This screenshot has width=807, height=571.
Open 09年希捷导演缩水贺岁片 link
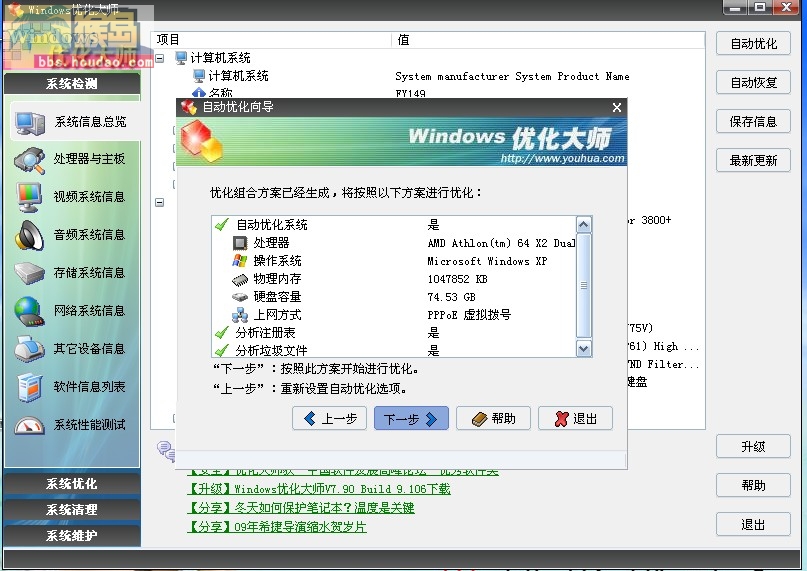(277, 527)
